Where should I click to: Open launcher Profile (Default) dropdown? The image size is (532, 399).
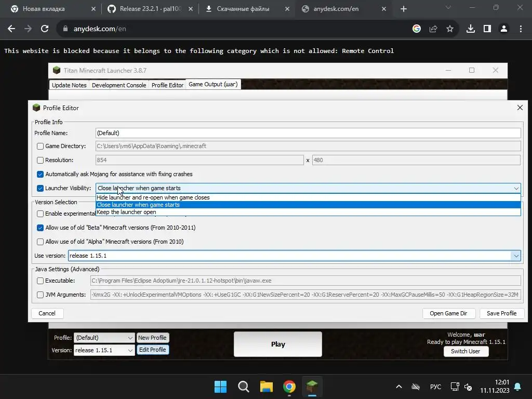coord(104,338)
